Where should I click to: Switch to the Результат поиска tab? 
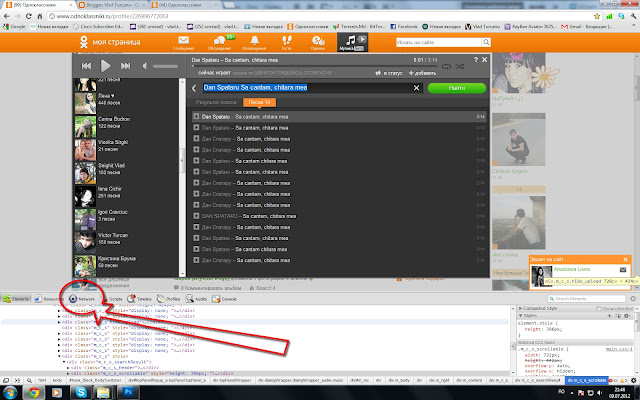pyautogui.click(x=216, y=102)
